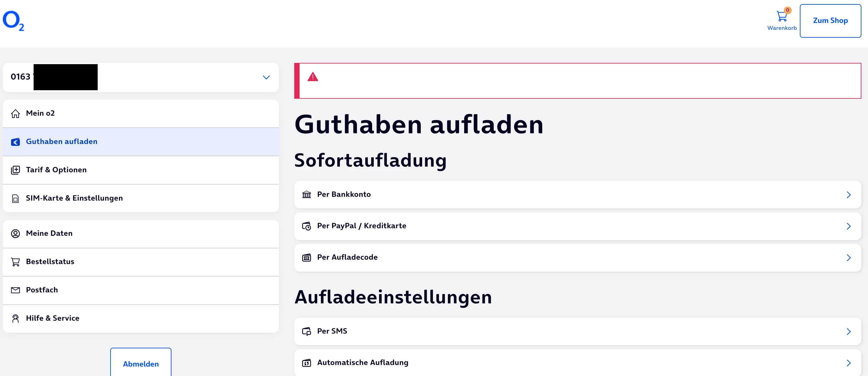Click the Automatische Aufladung icon
This screenshot has width=868, height=376.
coord(306,363)
